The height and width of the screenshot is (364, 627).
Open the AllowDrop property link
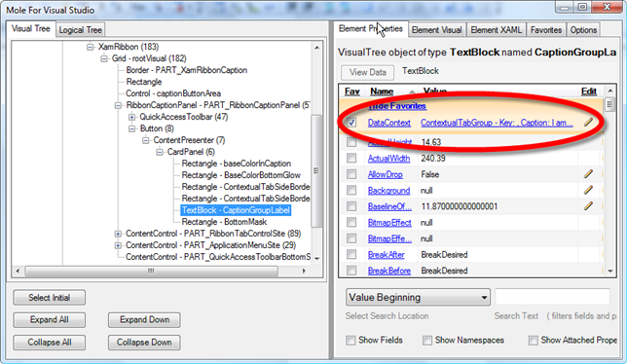pyautogui.click(x=386, y=174)
